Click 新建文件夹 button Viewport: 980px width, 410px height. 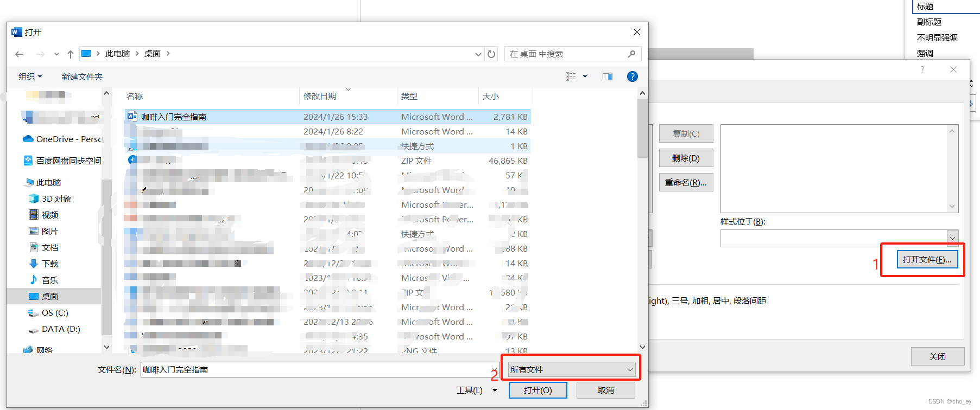coord(82,76)
